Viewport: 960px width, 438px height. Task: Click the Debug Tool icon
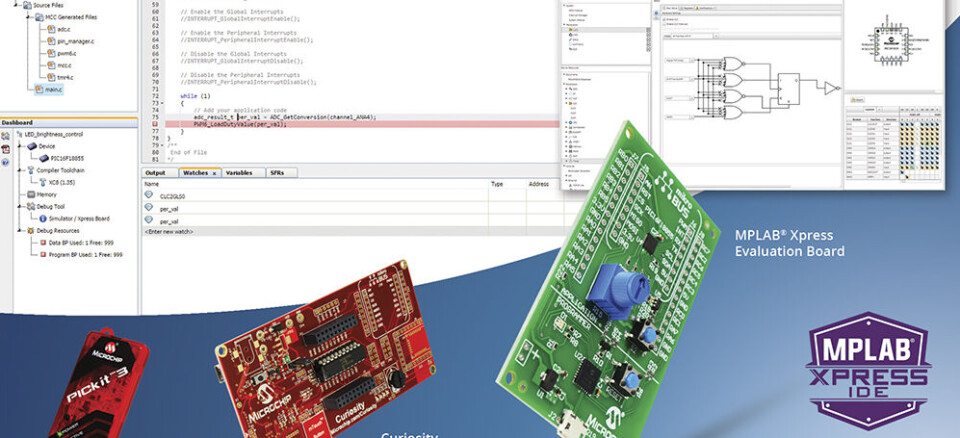coord(31,206)
